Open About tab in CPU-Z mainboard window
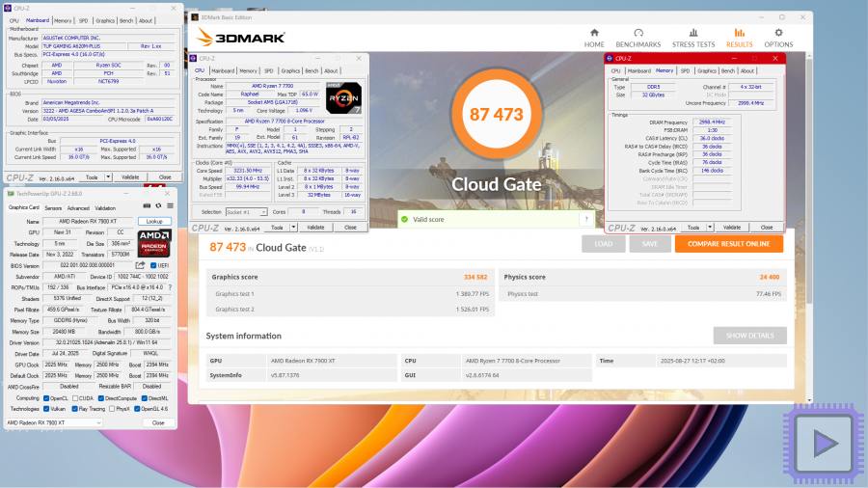 point(146,20)
